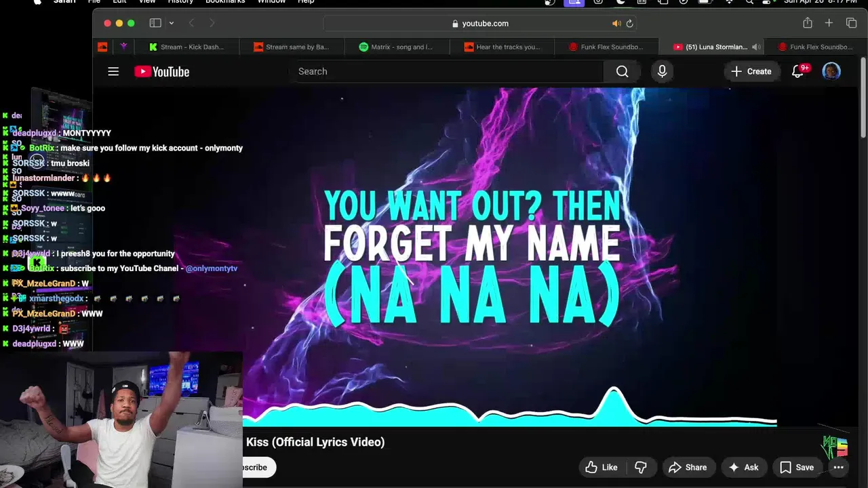Screen dimensions: 868x488
Task: Click in the YouTube search field
Action: pyautogui.click(x=448, y=71)
